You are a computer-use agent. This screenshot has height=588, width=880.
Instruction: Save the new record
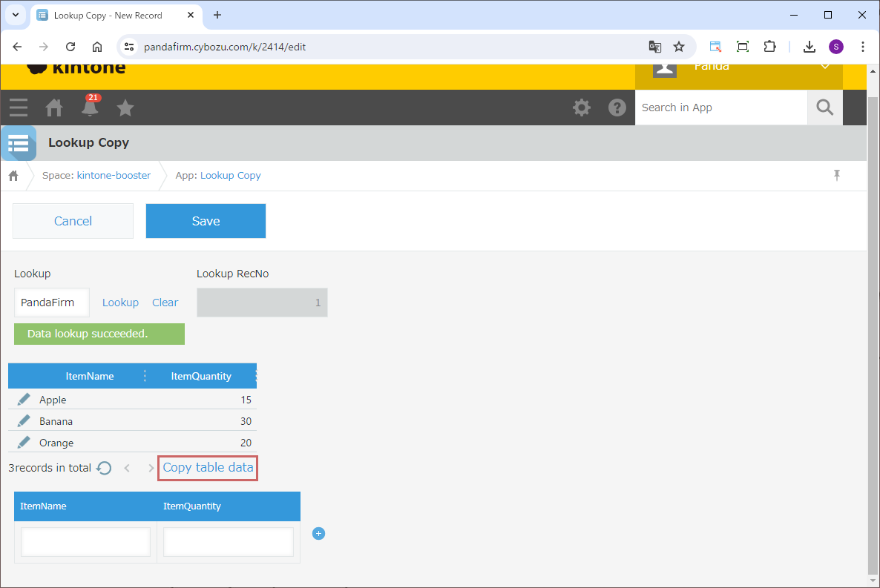click(206, 221)
